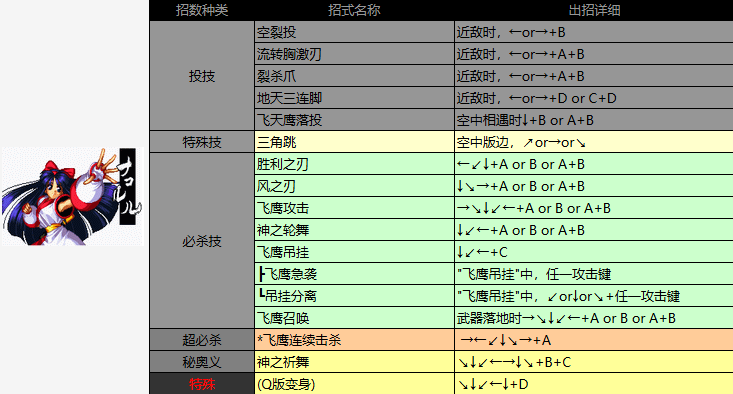This screenshot has height=394, width=733.
Task: Select the 超必杀 category cell
Action: [x=202, y=340]
